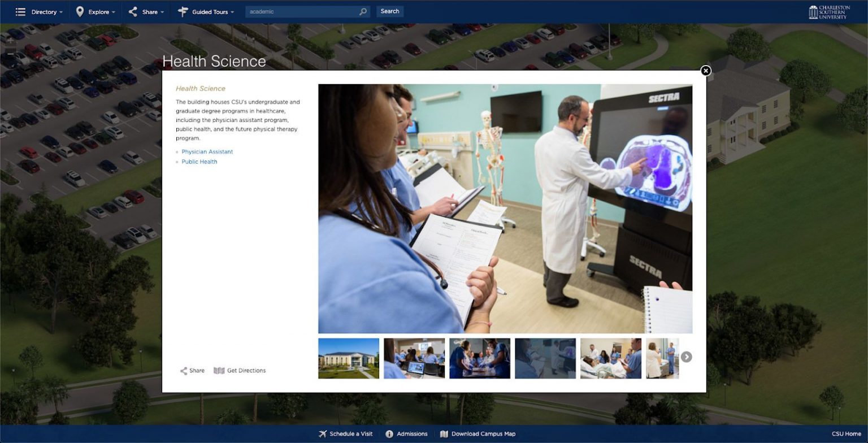Click the Share network icon in the top bar
This screenshot has width=868, height=443.
(x=133, y=11)
